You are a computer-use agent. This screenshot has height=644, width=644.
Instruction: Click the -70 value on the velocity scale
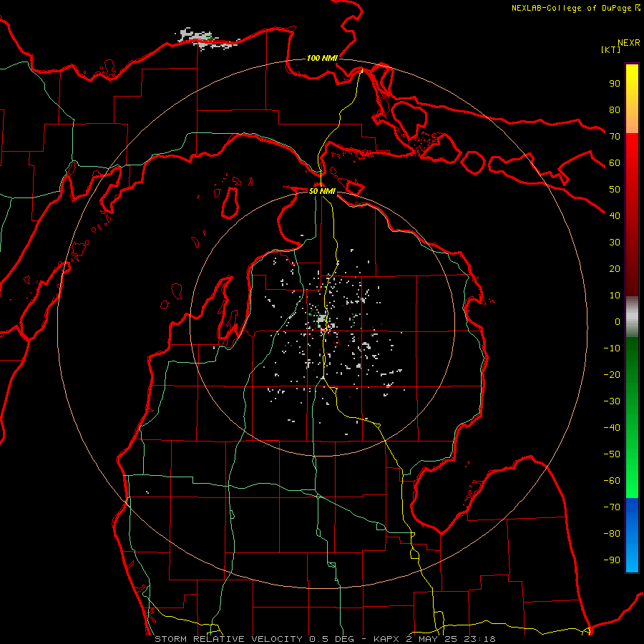tap(612, 507)
